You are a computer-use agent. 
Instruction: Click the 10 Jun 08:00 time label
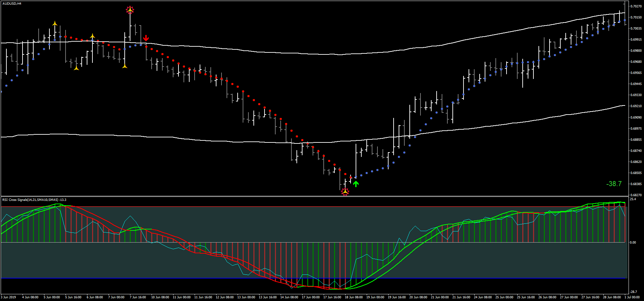click(160, 297)
